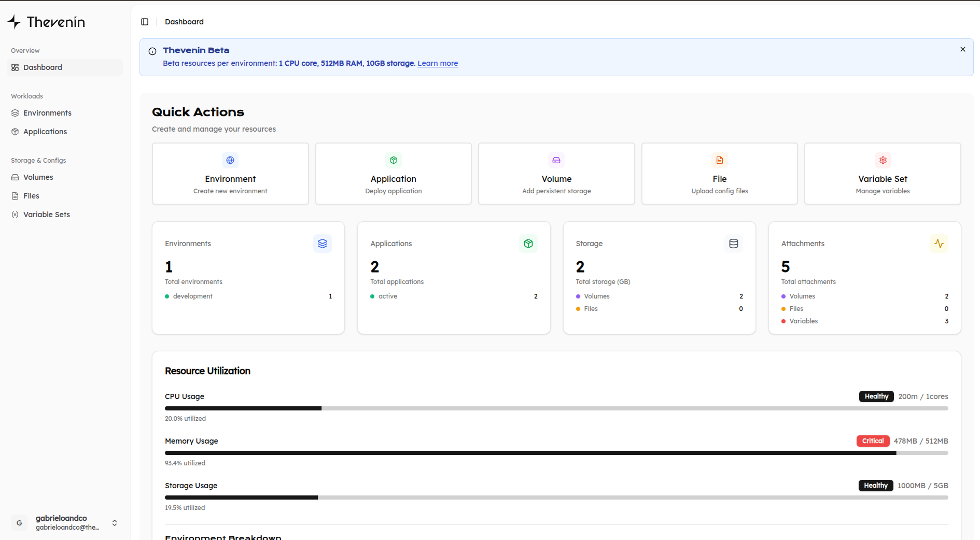Click the Thevenin star logo icon
The width and height of the screenshot is (980, 540).
(15, 22)
